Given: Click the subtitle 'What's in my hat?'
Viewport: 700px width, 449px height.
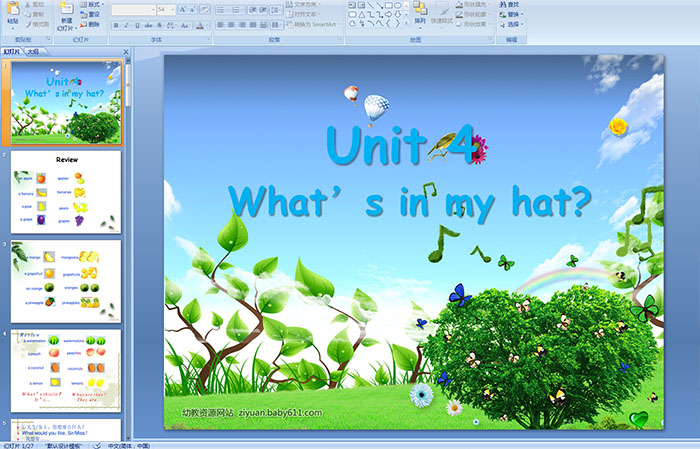Looking at the screenshot, I should 410,203.
